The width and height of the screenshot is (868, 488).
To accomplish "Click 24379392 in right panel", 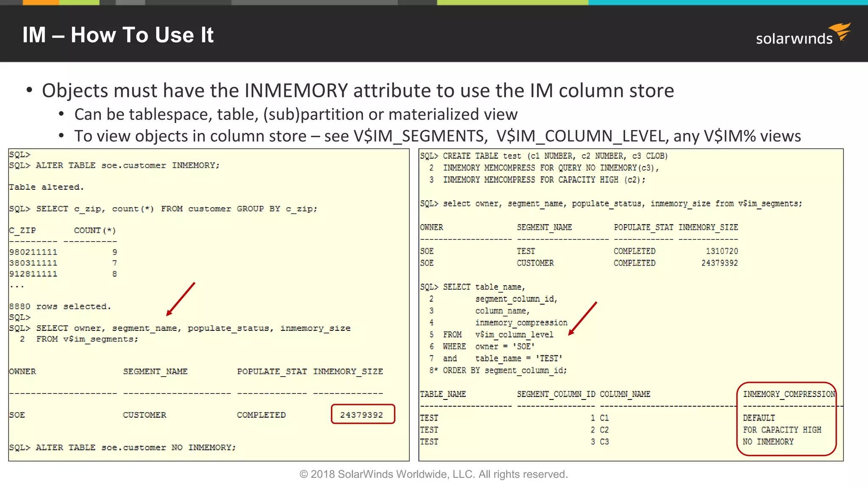I will [720, 263].
